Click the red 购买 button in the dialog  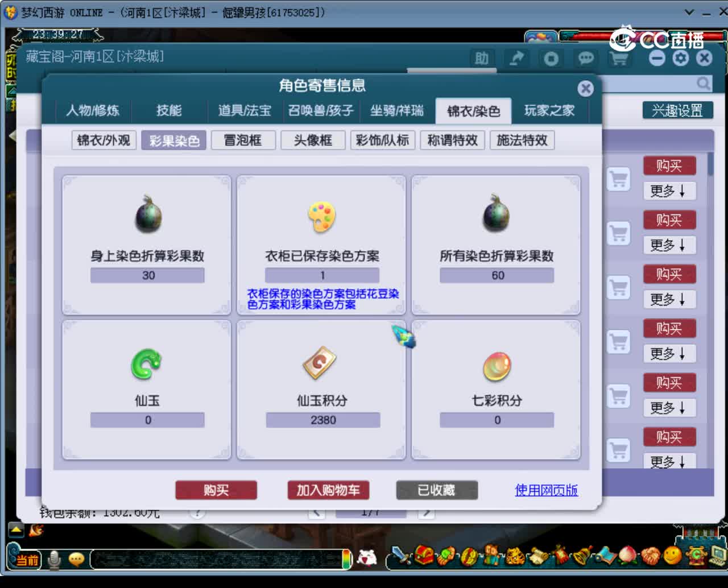(x=216, y=490)
